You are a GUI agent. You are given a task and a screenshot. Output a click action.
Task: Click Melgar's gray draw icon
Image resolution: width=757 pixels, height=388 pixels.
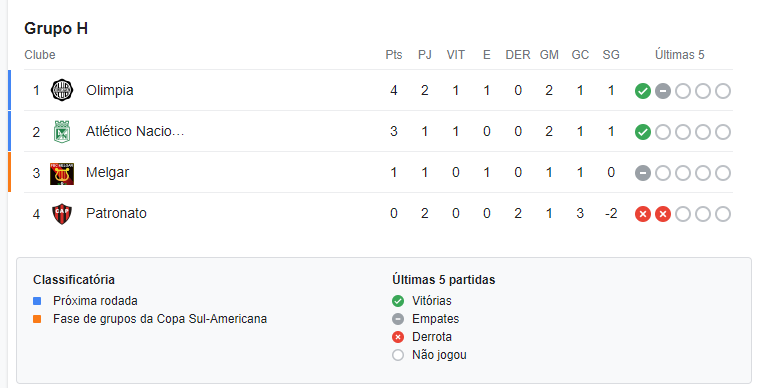[x=643, y=173]
